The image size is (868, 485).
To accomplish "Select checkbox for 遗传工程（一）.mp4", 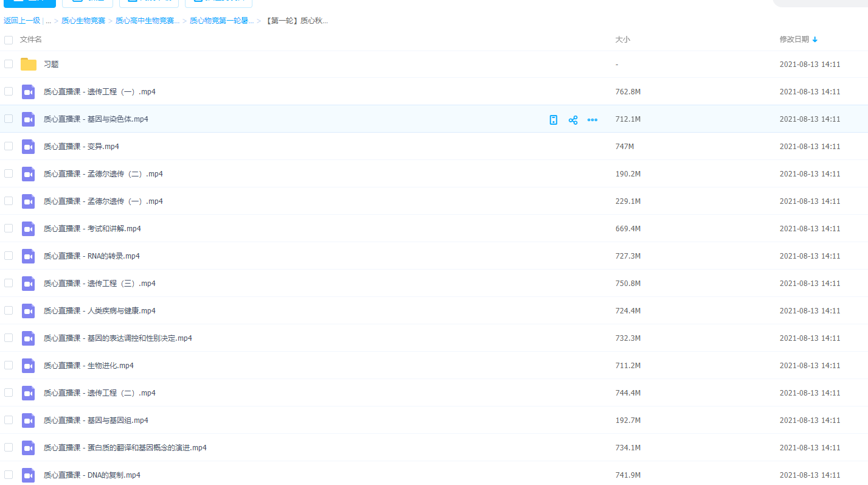I will pos(9,91).
